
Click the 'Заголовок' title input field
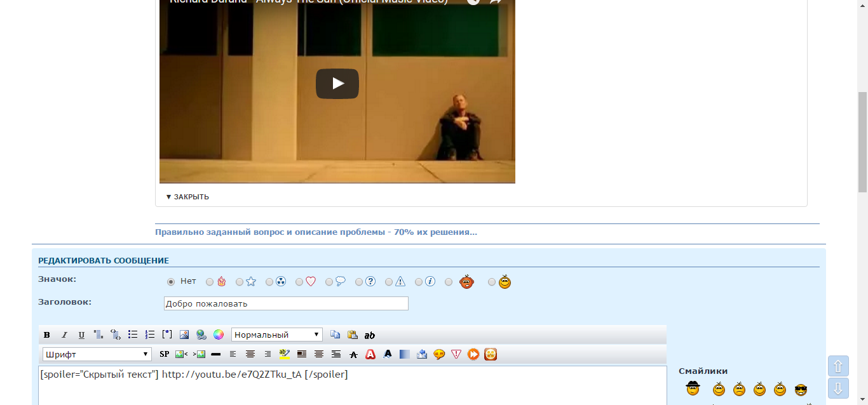[x=286, y=303]
